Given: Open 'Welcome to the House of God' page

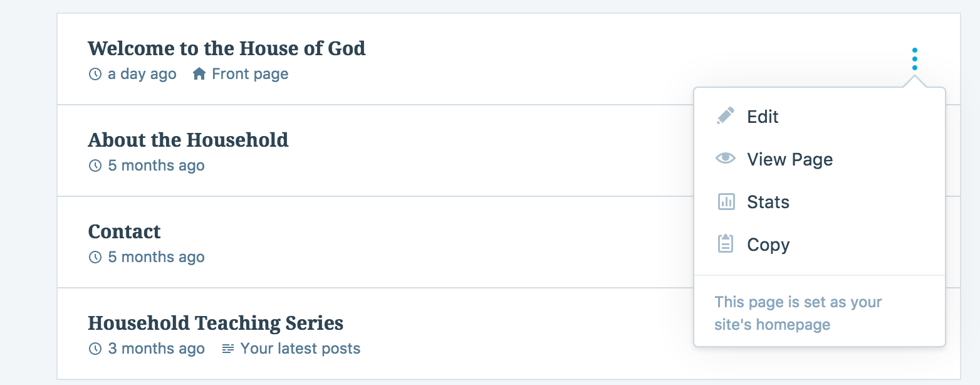Looking at the screenshot, I should [x=226, y=48].
